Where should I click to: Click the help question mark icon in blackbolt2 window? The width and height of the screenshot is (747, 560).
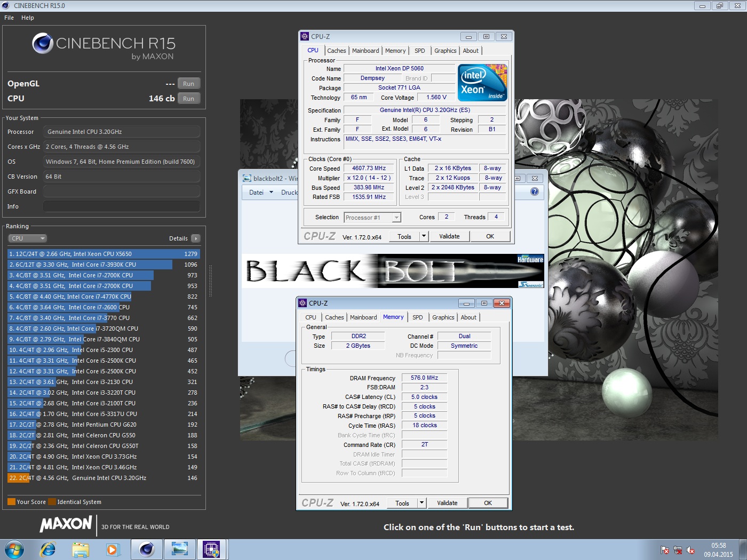[534, 192]
